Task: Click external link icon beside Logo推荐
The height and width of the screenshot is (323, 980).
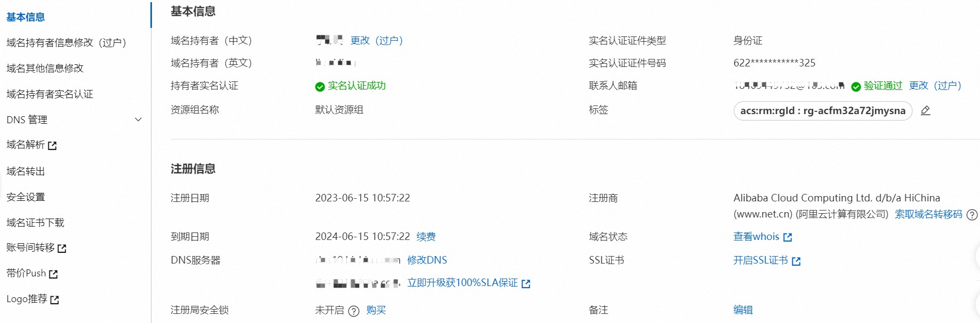Action: click(x=55, y=300)
